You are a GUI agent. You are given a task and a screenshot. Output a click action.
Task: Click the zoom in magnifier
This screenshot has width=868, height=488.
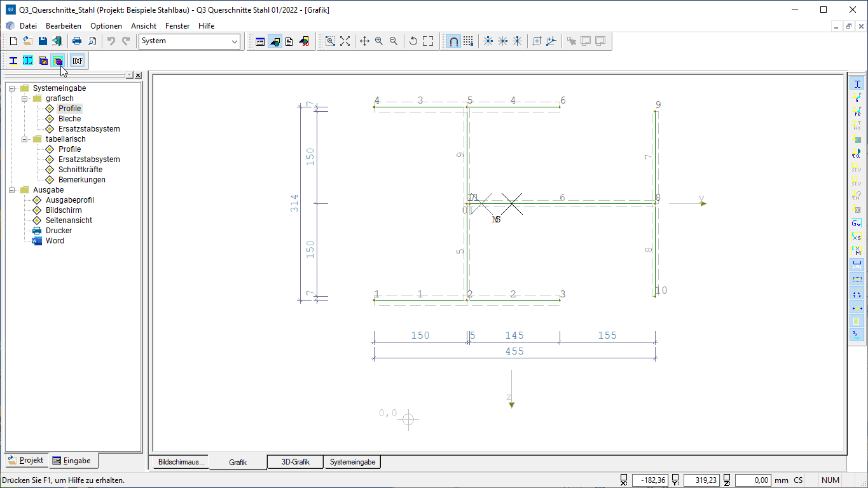click(379, 41)
